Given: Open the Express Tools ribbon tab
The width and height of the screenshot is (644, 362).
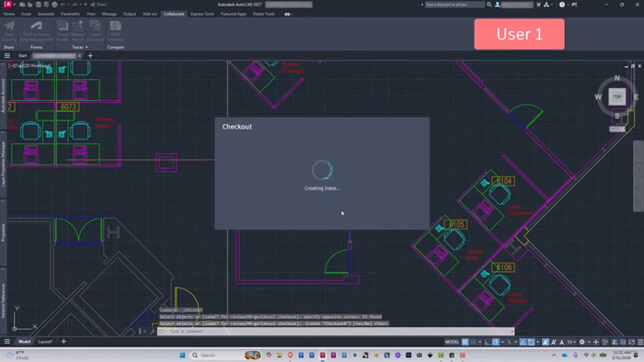Looking at the screenshot, I should pos(202,14).
